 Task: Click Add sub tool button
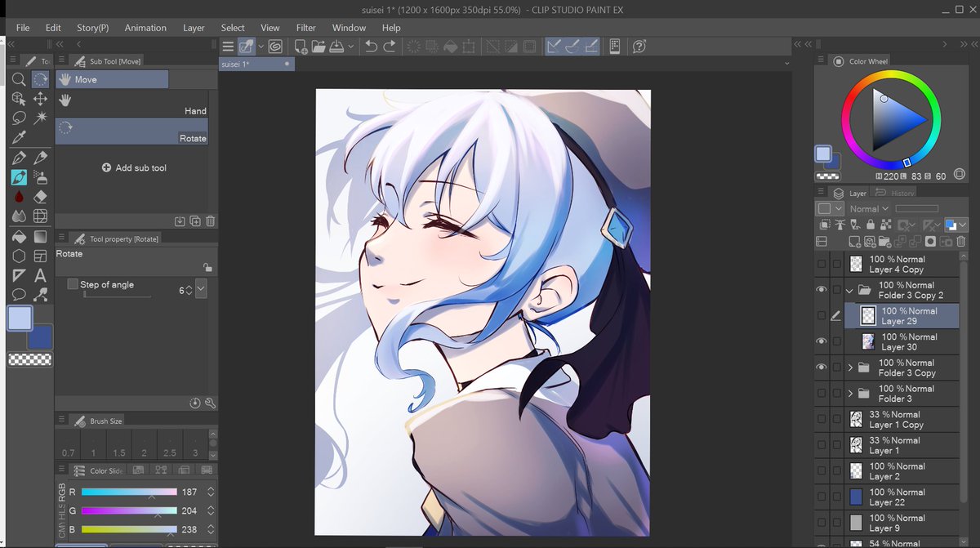coord(134,167)
